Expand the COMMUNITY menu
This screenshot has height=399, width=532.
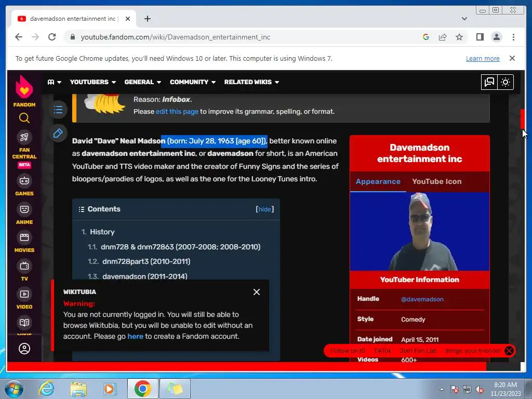[x=192, y=82]
